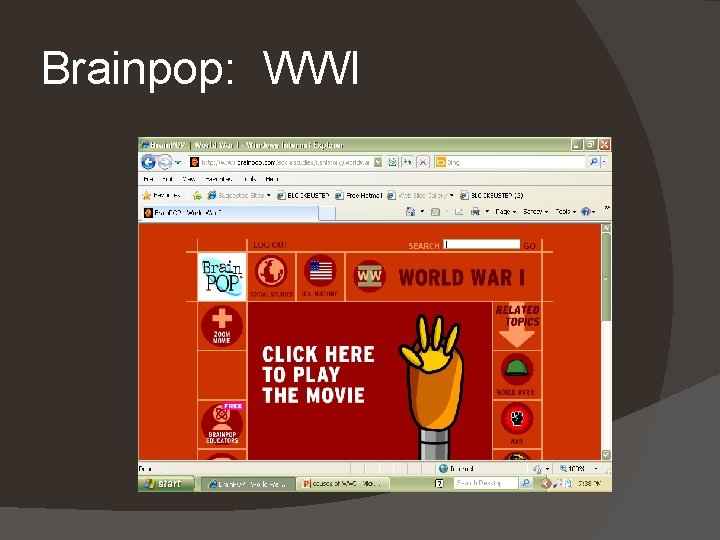Click the magnifier search button by Bing box
This screenshot has width=720, height=540.
593,162
